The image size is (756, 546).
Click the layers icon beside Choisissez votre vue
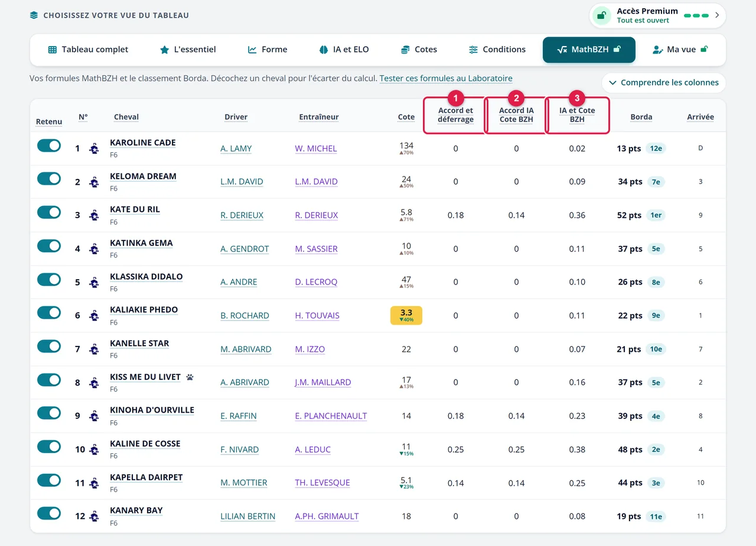pos(34,15)
